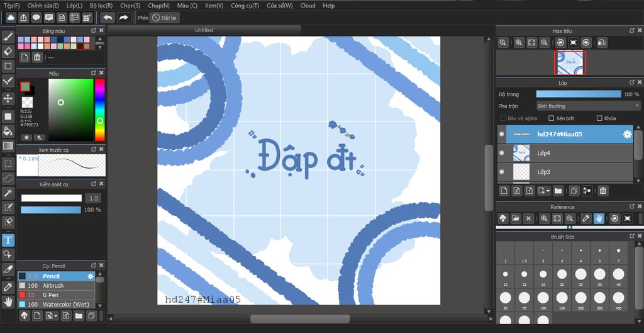Screen dimensions: 644x333
Task: Open the Lớp(L) menu
Action: pos(74,5)
